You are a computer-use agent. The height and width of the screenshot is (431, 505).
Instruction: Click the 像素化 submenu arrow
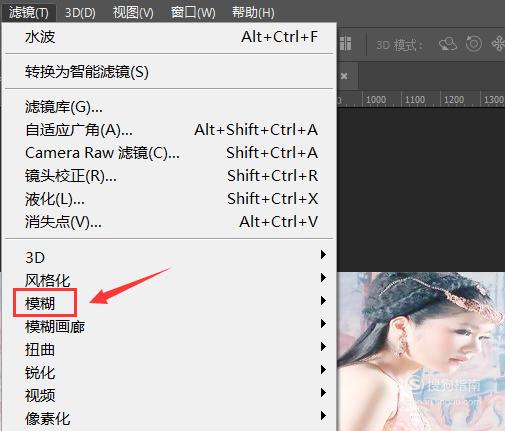pos(323,416)
